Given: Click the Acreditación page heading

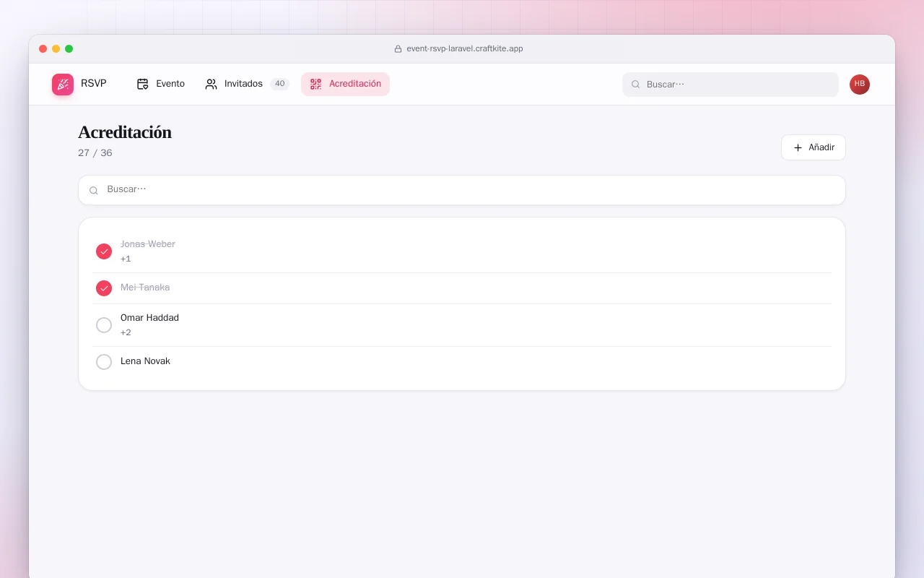Looking at the screenshot, I should coord(125,132).
